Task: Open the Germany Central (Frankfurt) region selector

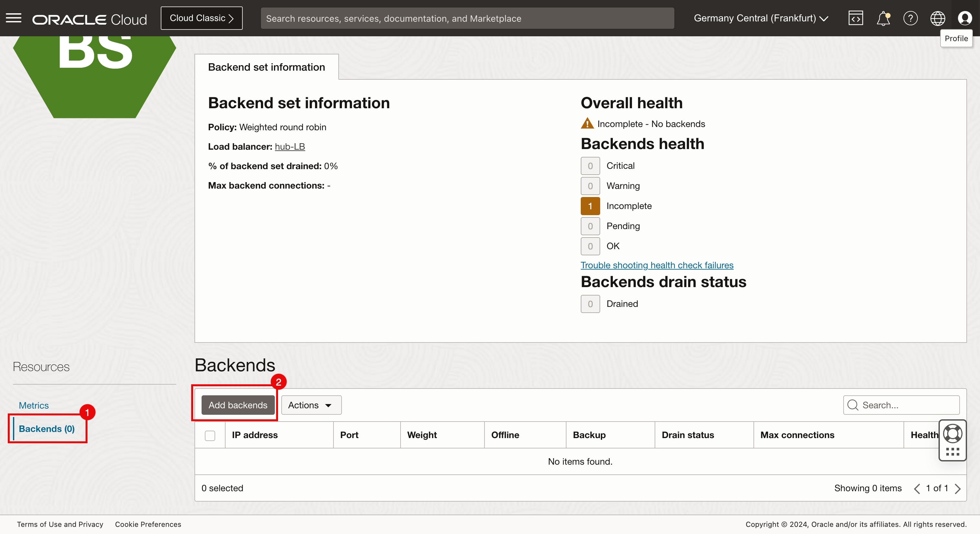Action: pyautogui.click(x=761, y=18)
